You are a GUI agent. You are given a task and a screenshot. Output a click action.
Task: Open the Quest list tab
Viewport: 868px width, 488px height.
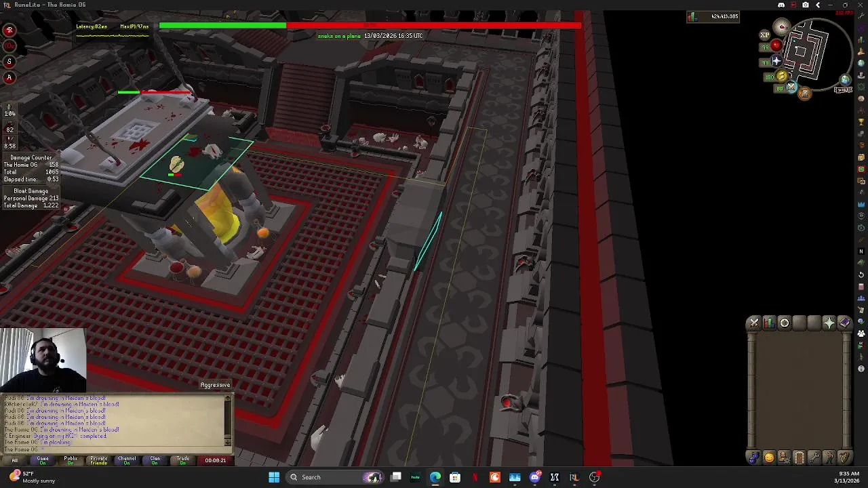point(785,323)
